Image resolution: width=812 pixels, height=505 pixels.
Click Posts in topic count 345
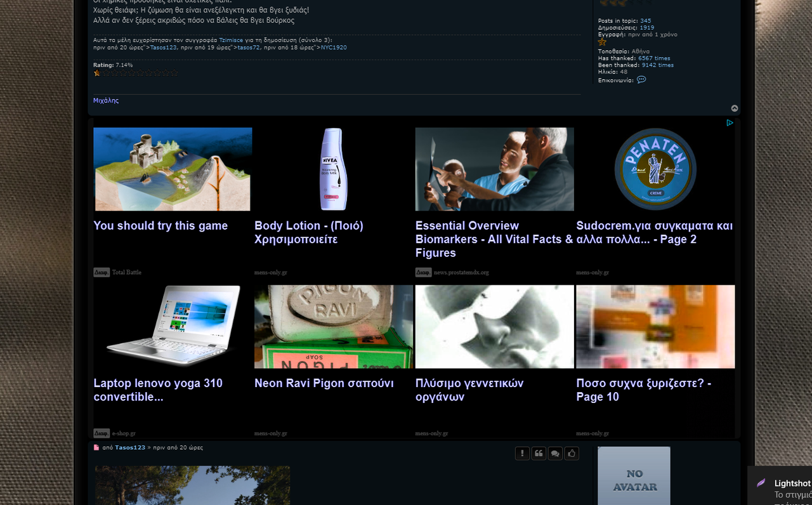click(x=645, y=21)
